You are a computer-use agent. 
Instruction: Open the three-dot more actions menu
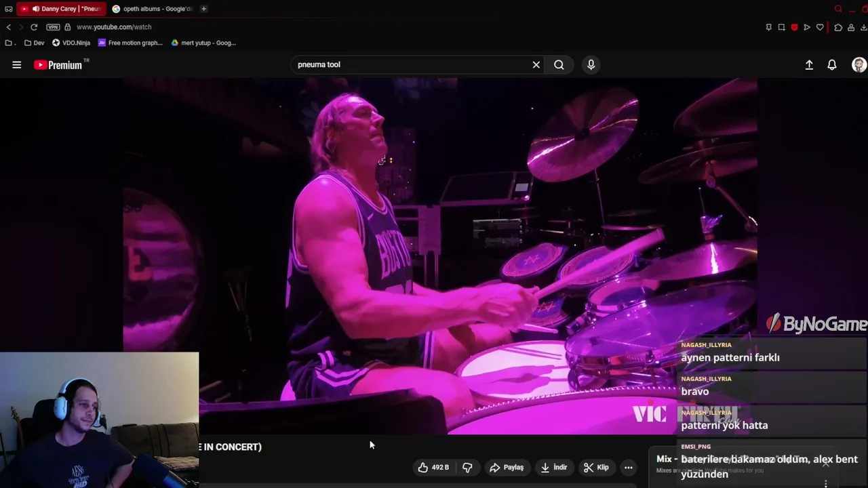[x=629, y=467]
